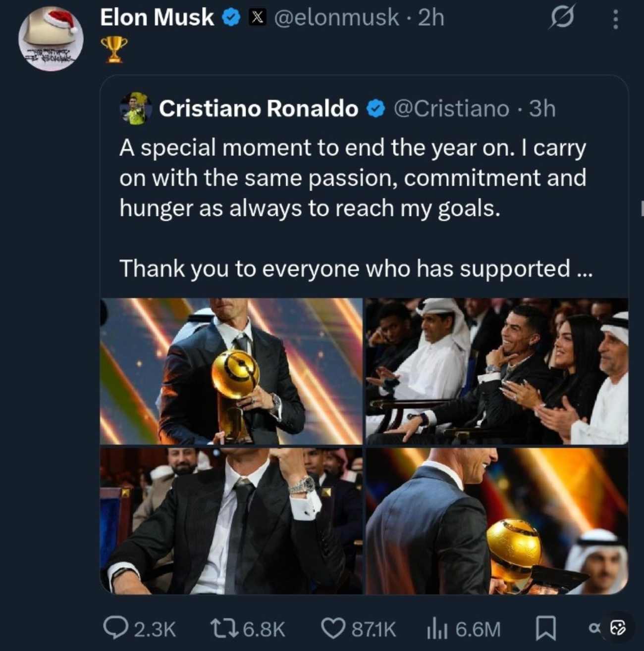
Task: Click the image edit icon overlay
Action: (x=618, y=628)
